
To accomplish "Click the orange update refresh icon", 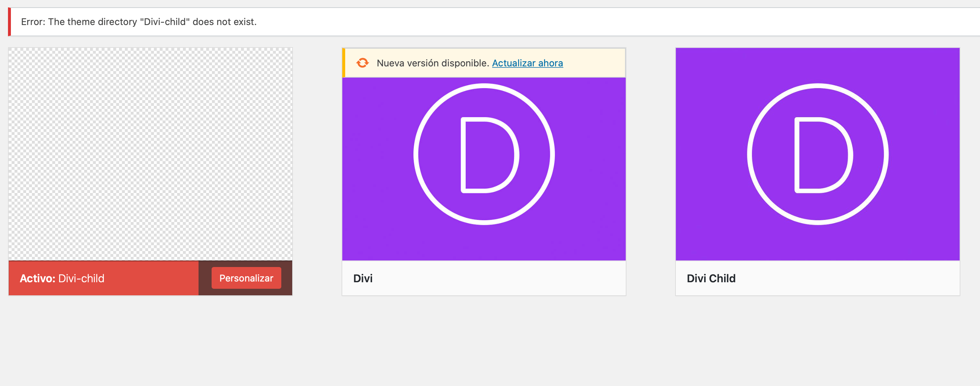I will pos(363,63).
